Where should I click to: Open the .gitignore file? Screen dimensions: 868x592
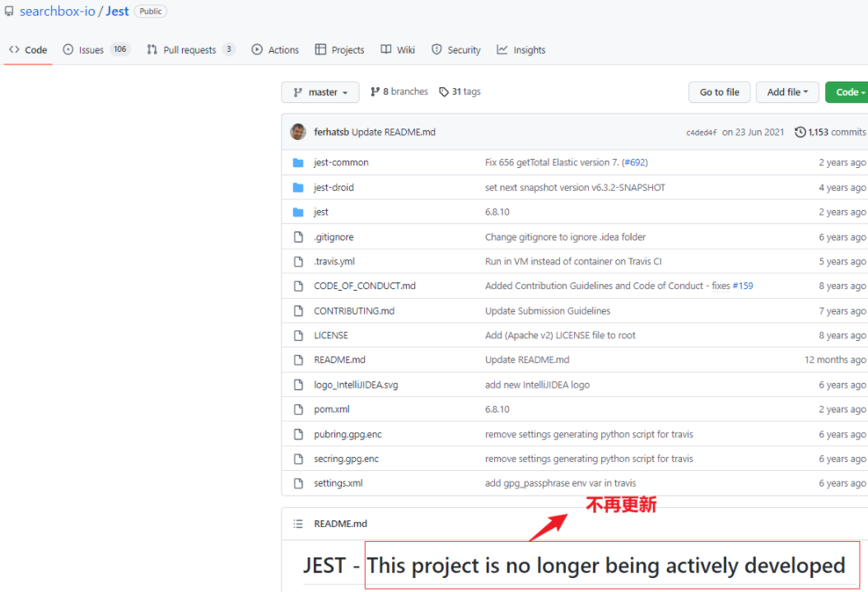tap(334, 237)
